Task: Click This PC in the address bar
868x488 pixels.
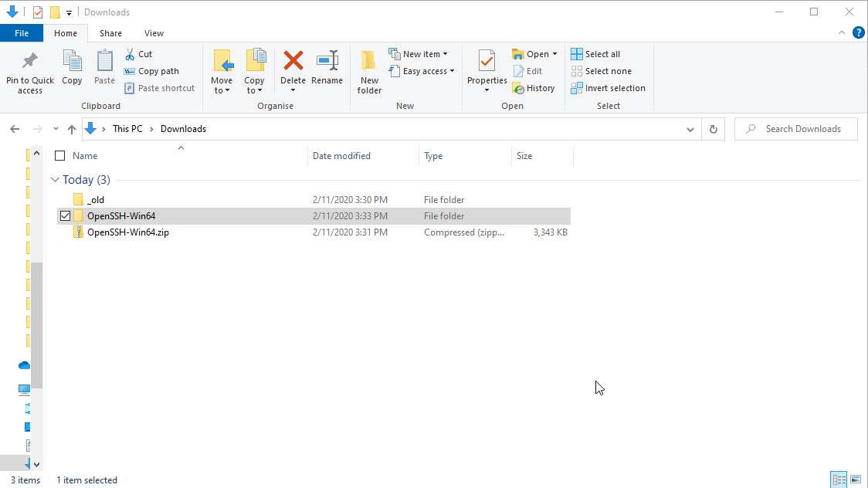Action: tap(127, 129)
